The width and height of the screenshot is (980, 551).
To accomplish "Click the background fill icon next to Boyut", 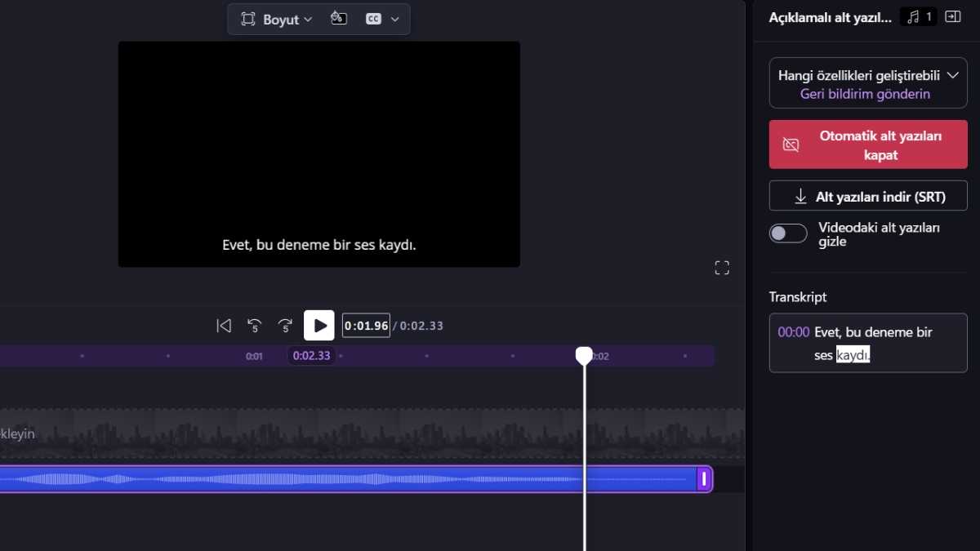I will [338, 19].
